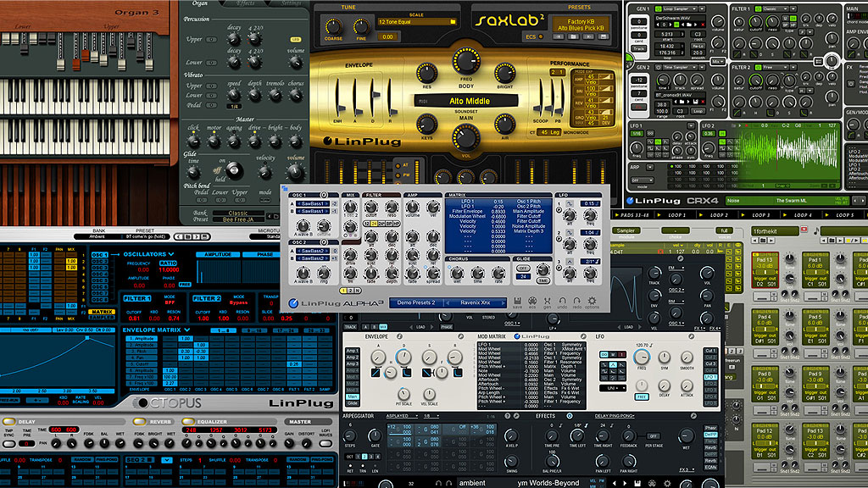The image size is (868, 488).
Task: Toggle the Octopus TMP SYNC switch
Action: 8,443
